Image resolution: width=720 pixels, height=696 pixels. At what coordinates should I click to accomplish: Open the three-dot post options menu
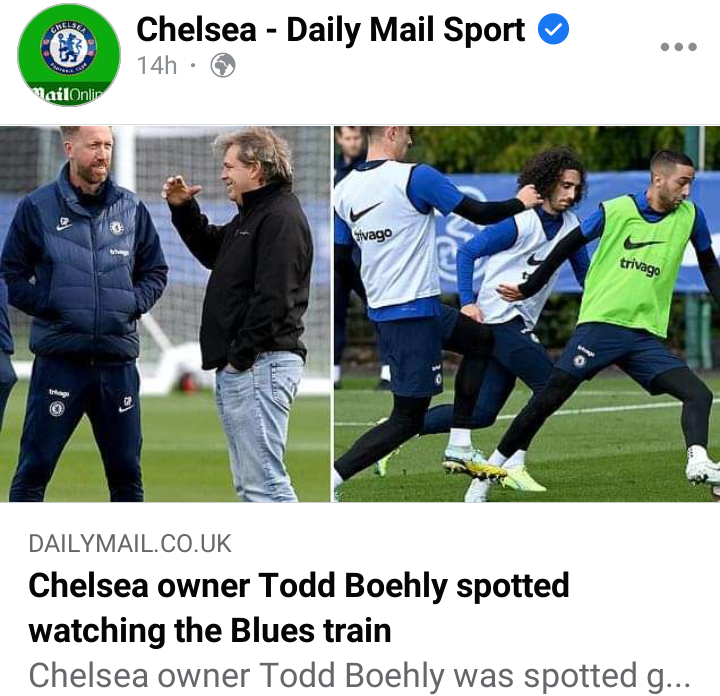[679, 47]
